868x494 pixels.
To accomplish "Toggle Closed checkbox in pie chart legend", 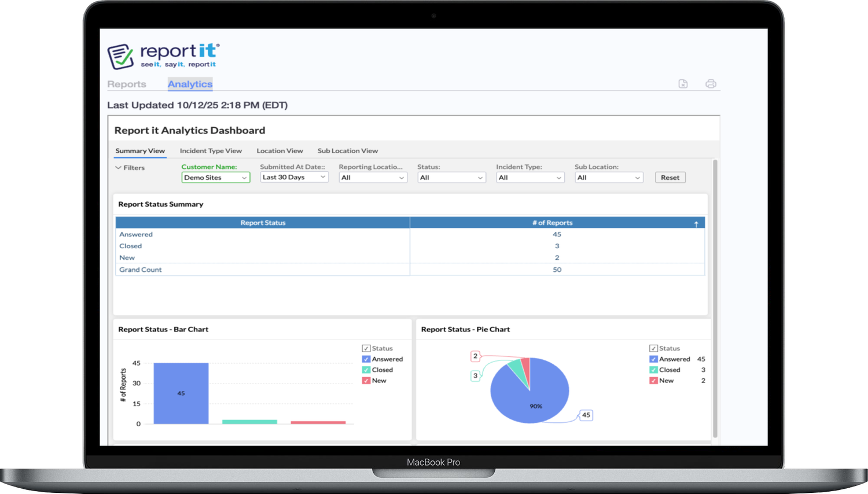I will 653,370.
